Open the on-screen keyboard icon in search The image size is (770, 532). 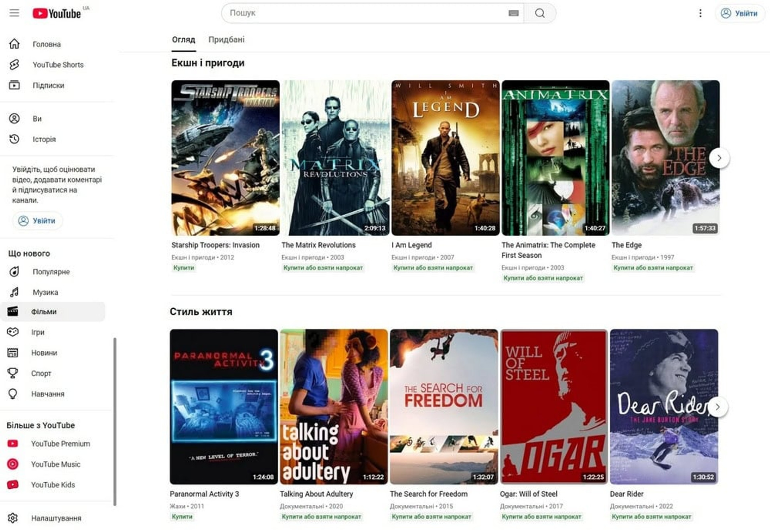[x=513, y=13]
